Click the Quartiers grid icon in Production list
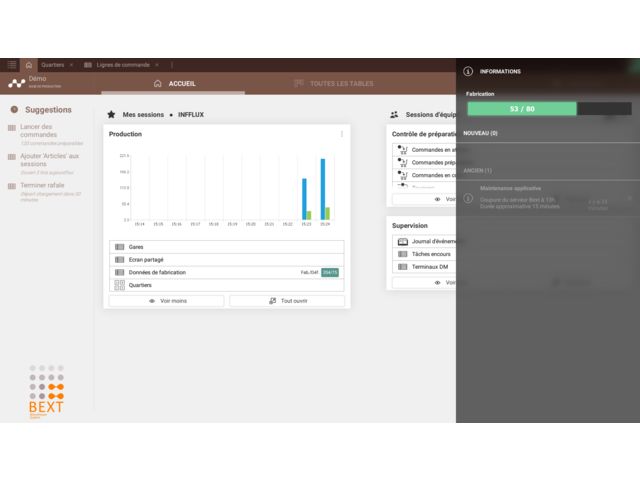640x480 pixels. pos(120,285)
